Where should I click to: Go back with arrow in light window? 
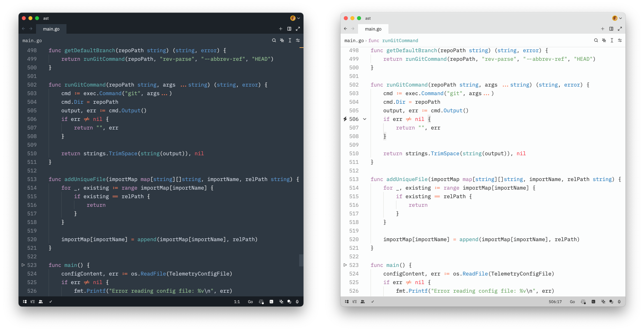click(345, 29)
